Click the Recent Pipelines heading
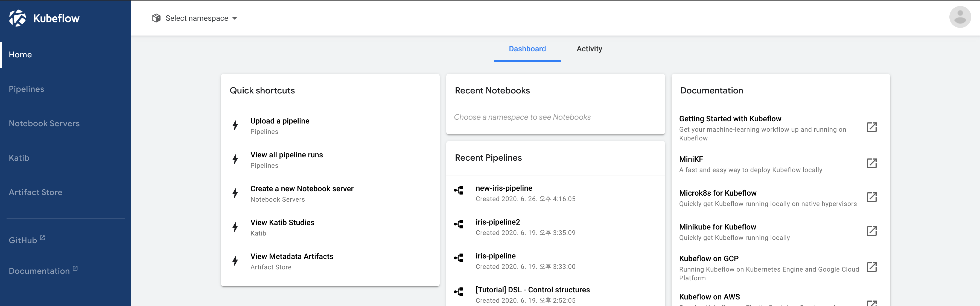 click(488, 158)
